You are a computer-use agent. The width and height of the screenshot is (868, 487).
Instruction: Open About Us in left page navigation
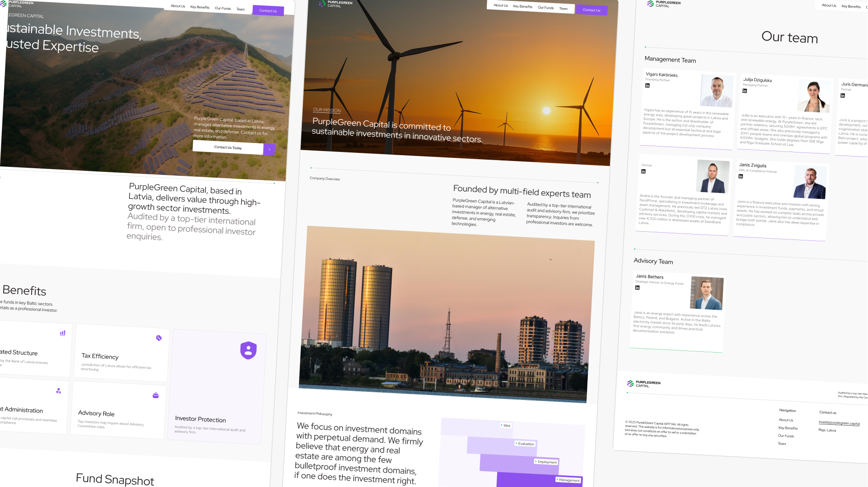(178, 6)
